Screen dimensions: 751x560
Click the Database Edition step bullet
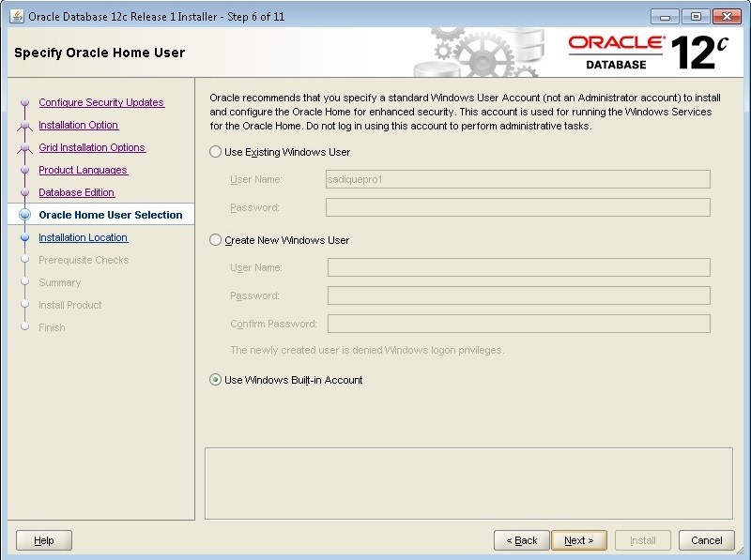25,192
